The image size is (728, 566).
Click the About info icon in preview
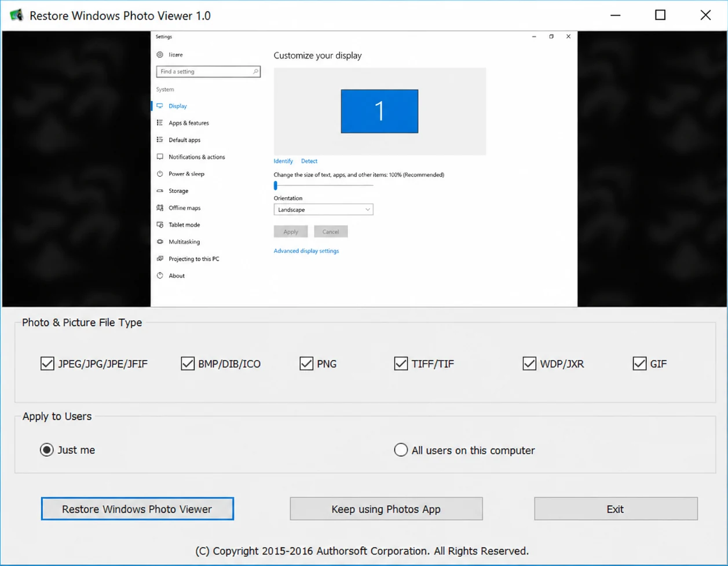pyautogui.click(x=160, y=275)
